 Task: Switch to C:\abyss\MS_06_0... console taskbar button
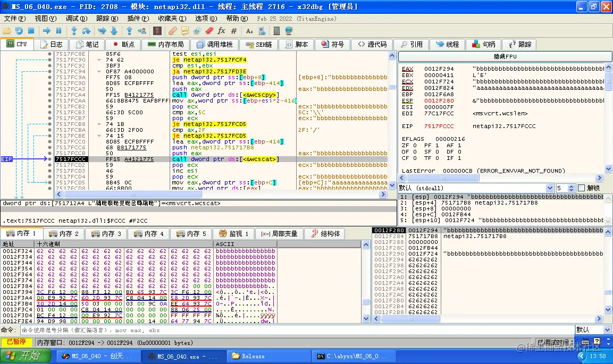coord(354,356)
